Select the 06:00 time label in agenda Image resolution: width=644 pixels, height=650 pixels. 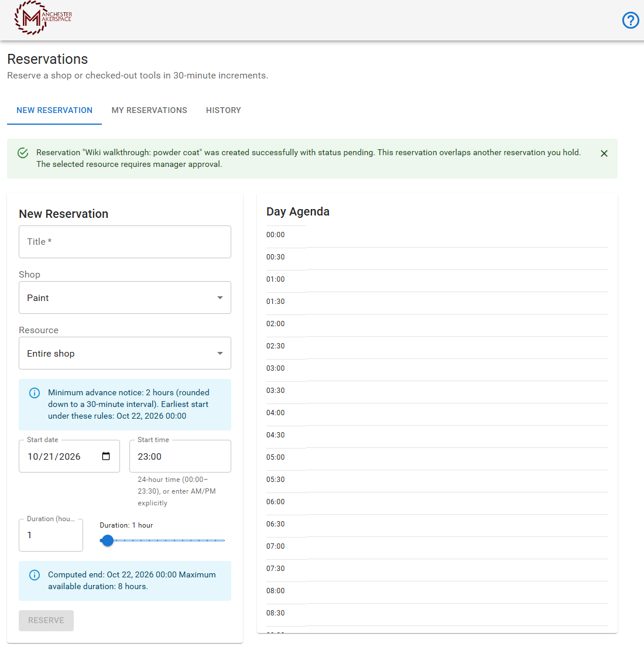click(276, 502)
